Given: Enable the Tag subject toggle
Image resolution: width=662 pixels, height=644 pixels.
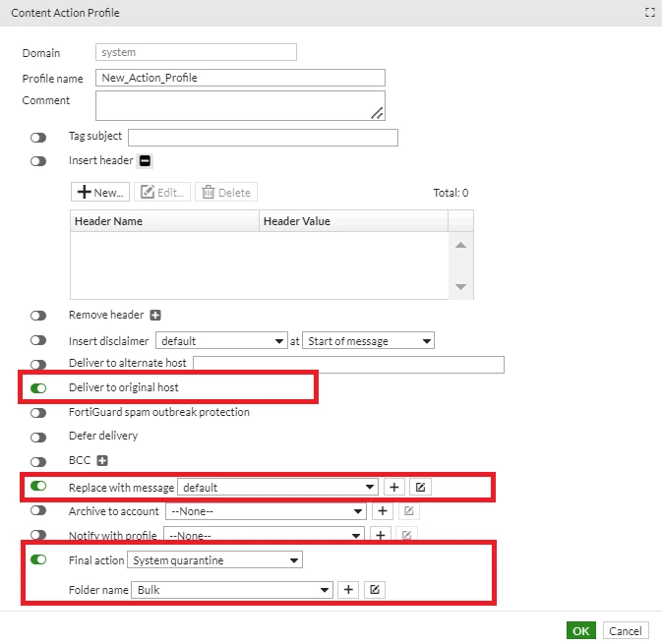Looking at the screenshot, I should (38, 138).
